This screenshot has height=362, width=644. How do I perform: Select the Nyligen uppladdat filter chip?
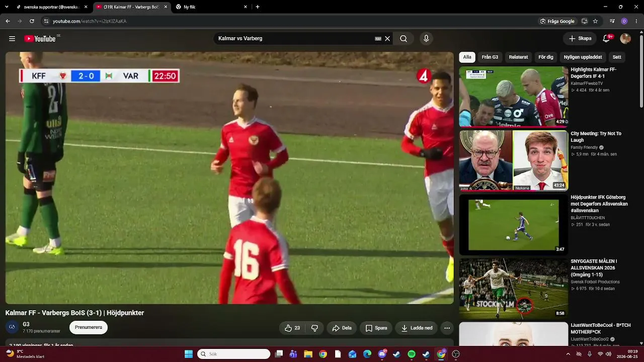[583, 57]
